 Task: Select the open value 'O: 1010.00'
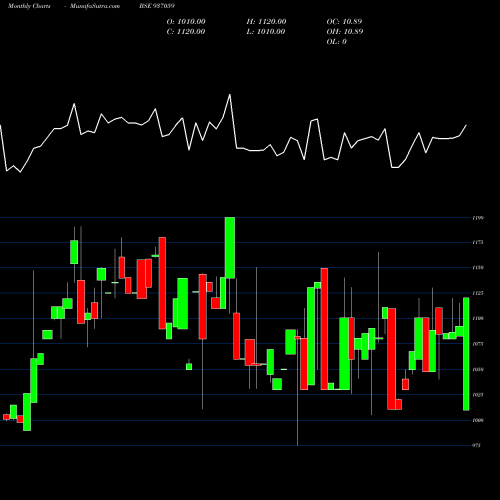(186, 22)
